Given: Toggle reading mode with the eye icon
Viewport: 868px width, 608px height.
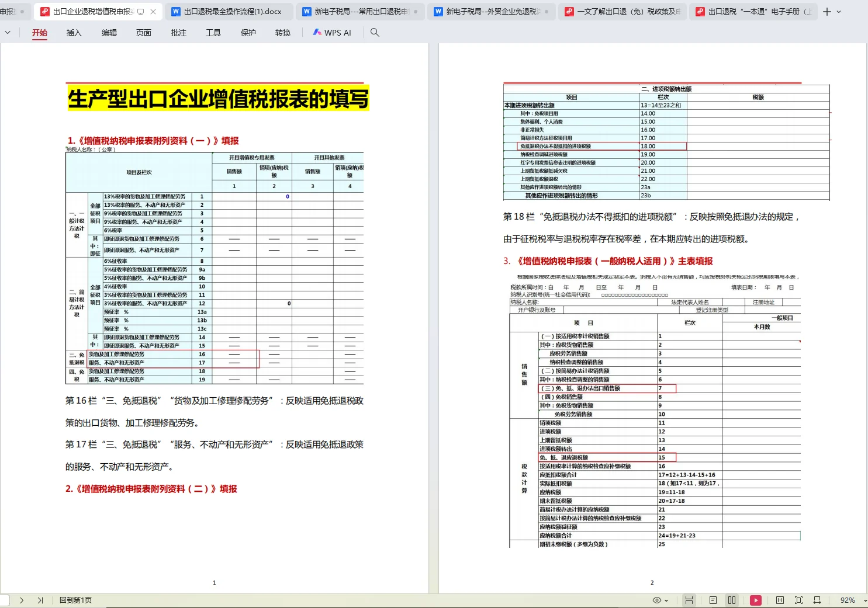Looking at the screenshot, I should click(x=658, y=600).
